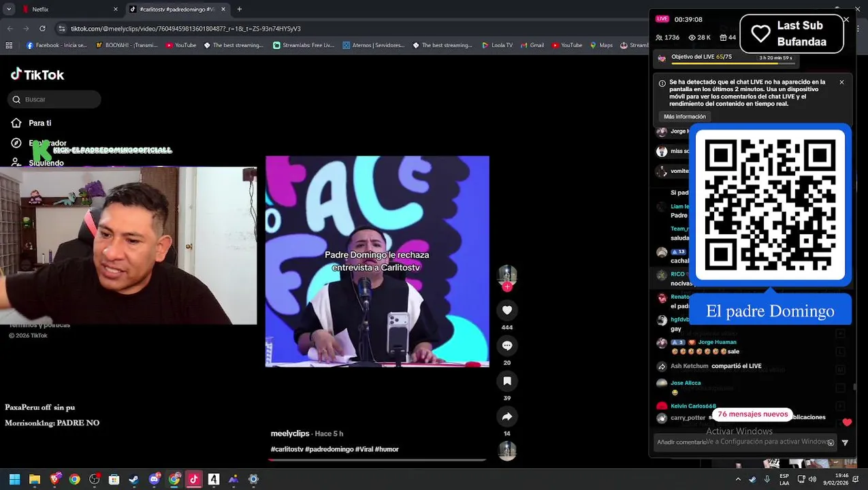Screen dimensions: 868x490
Task: Save the video with bookmark icon
Action: 507,381
